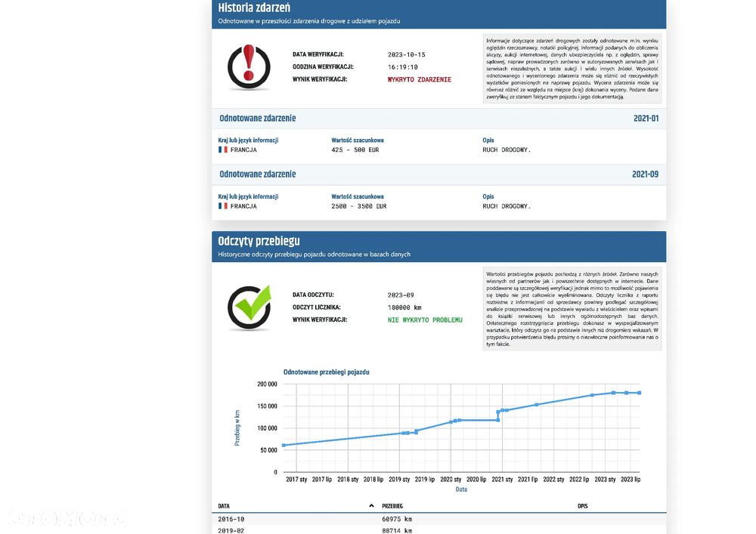756x534 pixels.
Task: Click chart axis label '2021 sty'
Action: [x=502, y=479]
